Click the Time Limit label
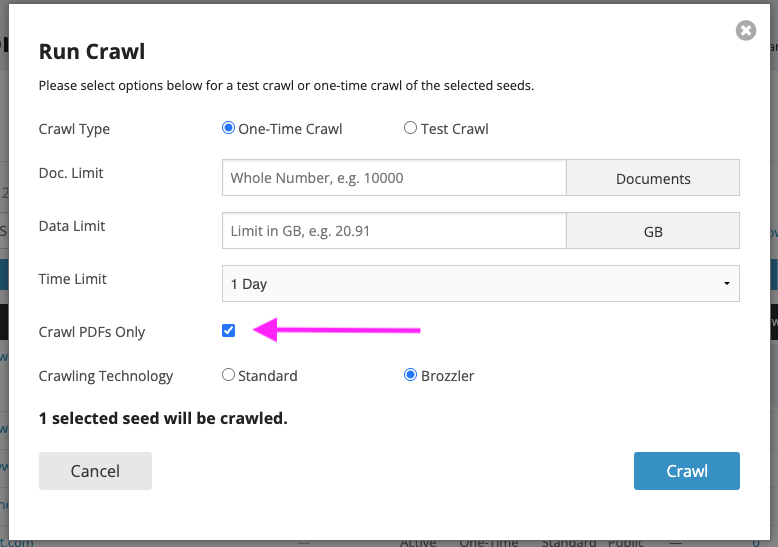This screenshot has height=547, width=778. click(x=72, y=279)
